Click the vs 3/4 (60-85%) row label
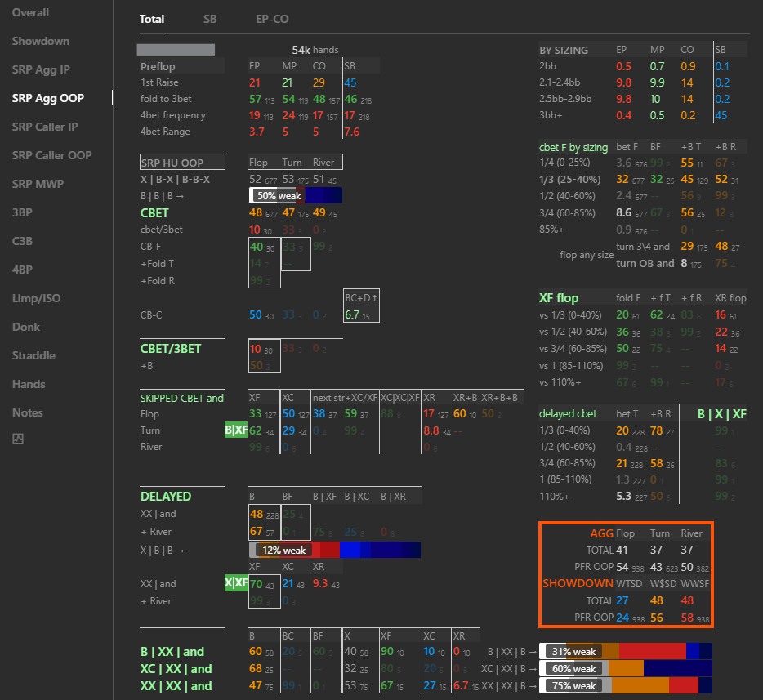This screenshot has height=700, width=763. click(x=573, y=349)
